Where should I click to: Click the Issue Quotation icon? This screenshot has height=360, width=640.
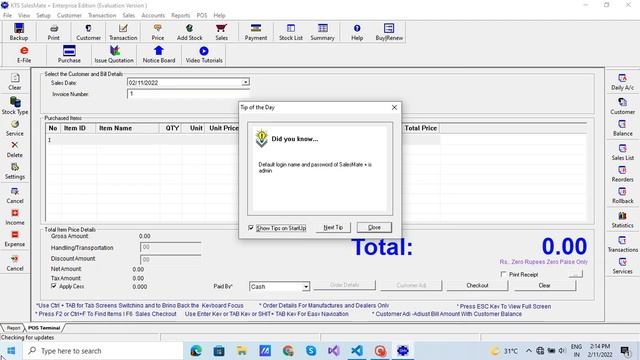click(114, 54)
